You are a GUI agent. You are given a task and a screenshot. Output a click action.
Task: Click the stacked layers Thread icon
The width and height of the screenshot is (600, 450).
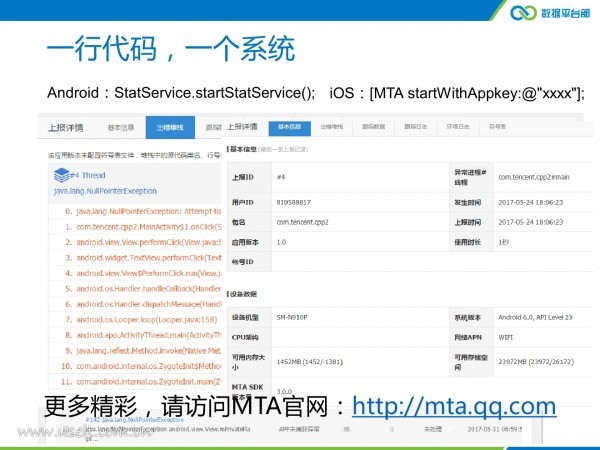(62, 175)
